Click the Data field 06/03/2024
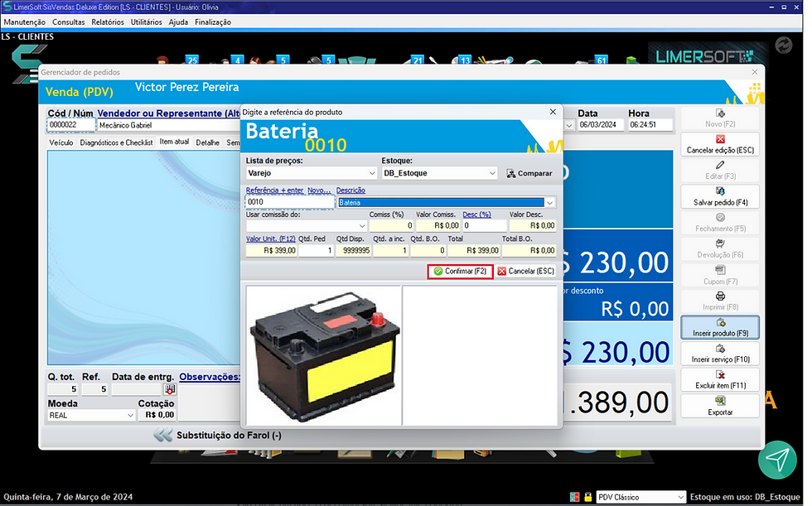Viewport: 812px width, 506px height. click(600, 125)
